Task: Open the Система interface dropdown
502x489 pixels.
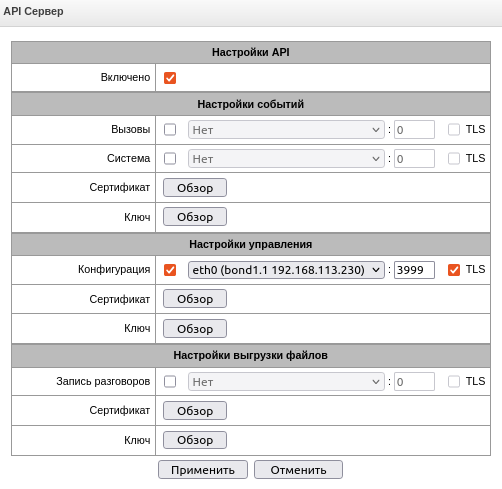Action: coord(286,159)
